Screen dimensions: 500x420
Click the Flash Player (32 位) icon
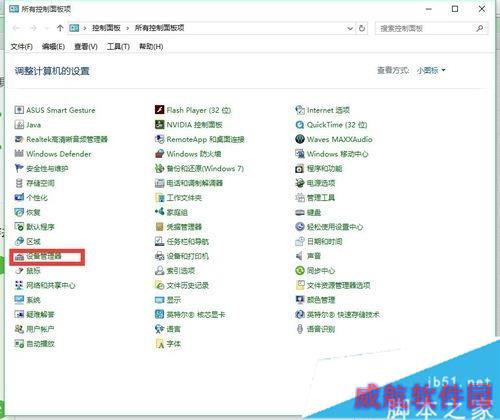click(x=160, y=110)
